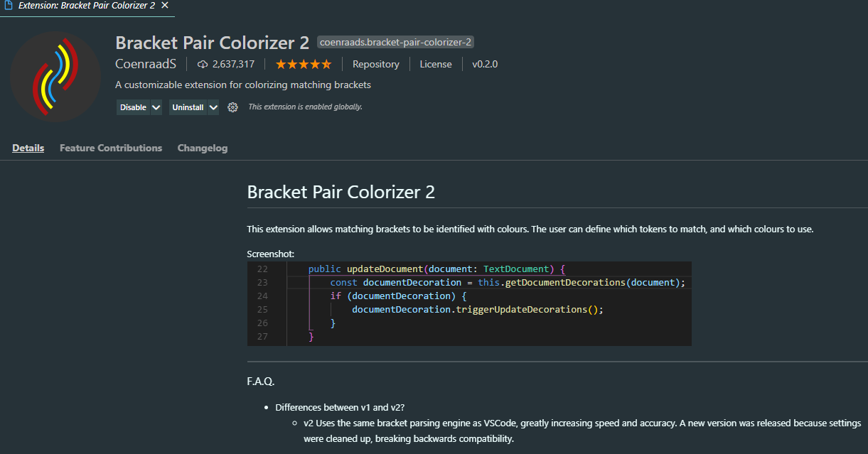The width and height of the screenshot is (868, 454).
Task: Click the 'Screenshot:' label
Action: click(271, 254)
